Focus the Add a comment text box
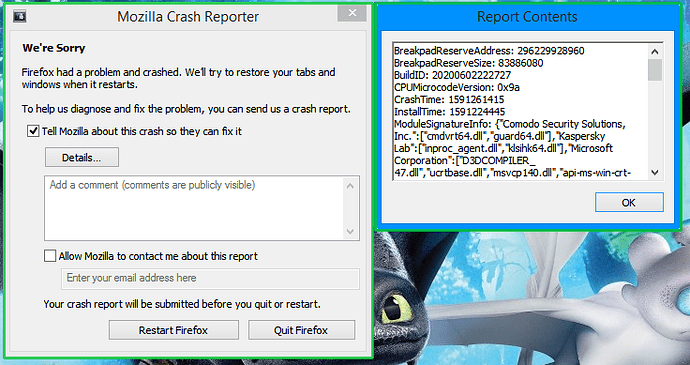Screen dimensions: 690x365 click(196, 208)
